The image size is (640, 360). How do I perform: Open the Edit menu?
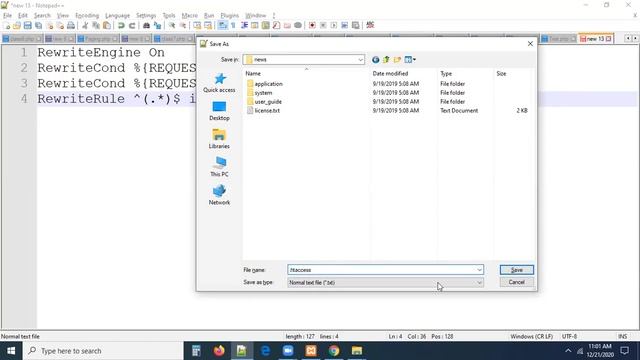[22, 16]
